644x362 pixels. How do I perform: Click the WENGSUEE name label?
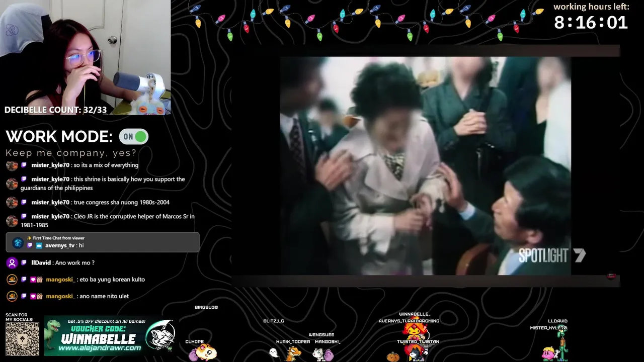click(321, 334)
